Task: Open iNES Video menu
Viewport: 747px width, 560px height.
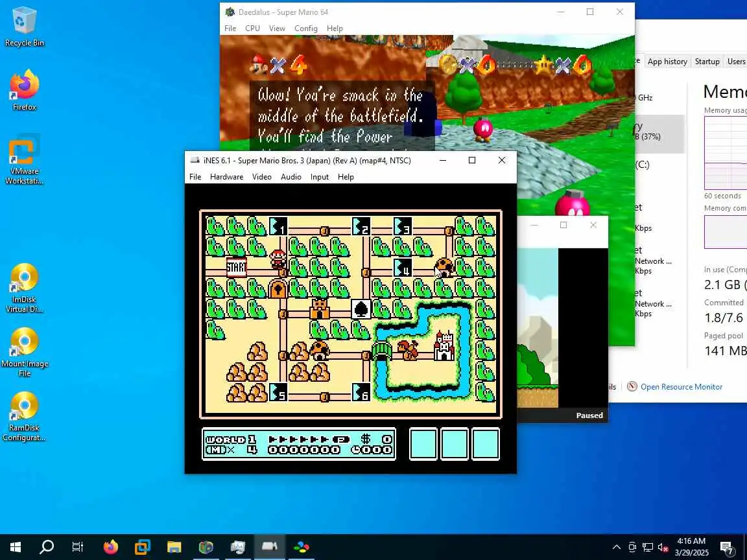Action: click(261, 177)
